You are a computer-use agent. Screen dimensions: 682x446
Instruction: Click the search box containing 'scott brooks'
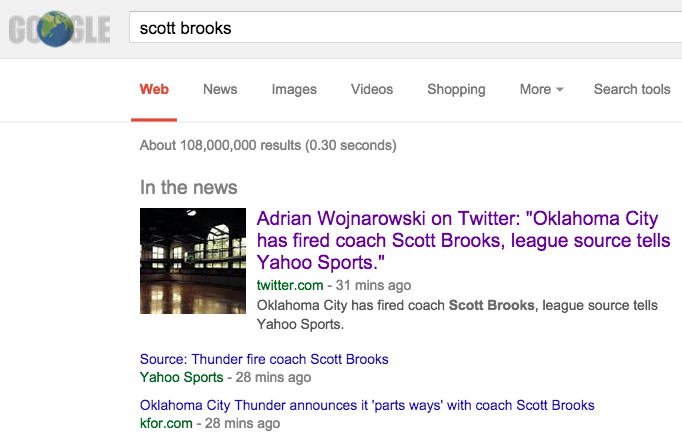point(400,28)
